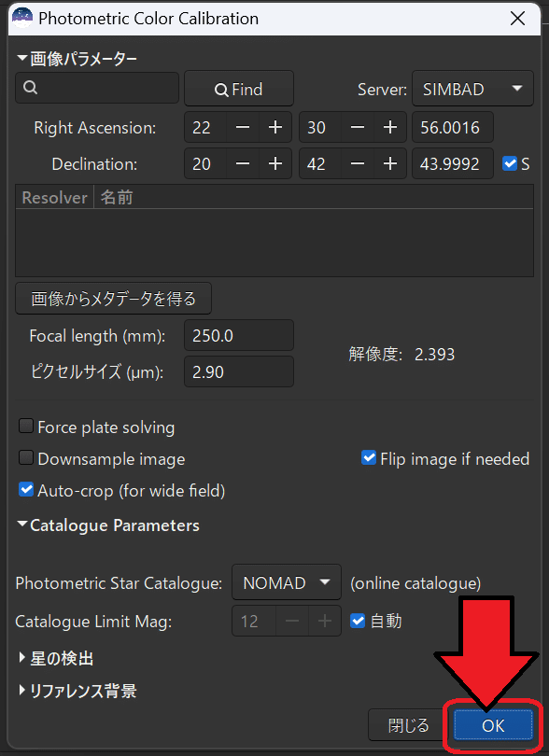Click the Find button with magnifier icon
This screenshot has height=756, width=549.
pos(239,89)
